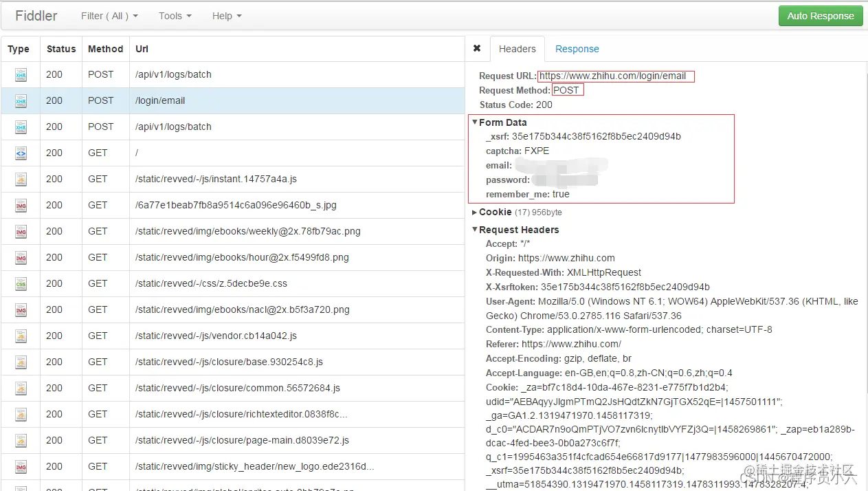The width and height of the screenshot is (868, 491).
Task: Click the remember_me: true entry
Action: point(528,194)
